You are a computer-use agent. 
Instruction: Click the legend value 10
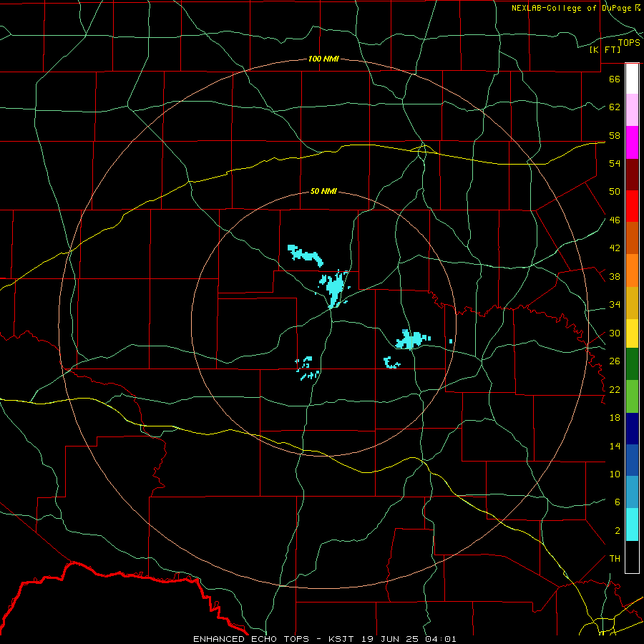point(615,474)
